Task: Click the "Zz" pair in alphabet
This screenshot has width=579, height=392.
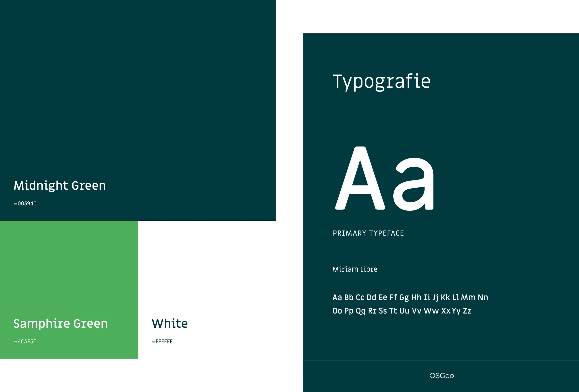Action: click(x=467, y=311)
